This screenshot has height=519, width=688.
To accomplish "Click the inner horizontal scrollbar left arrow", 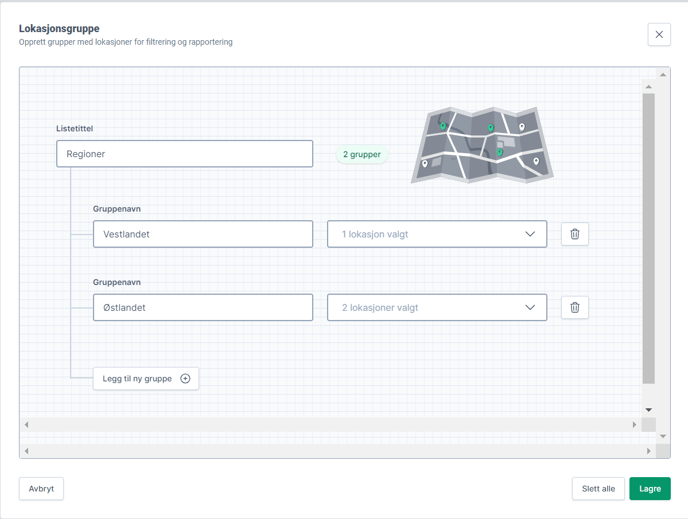I will [26, 425].
